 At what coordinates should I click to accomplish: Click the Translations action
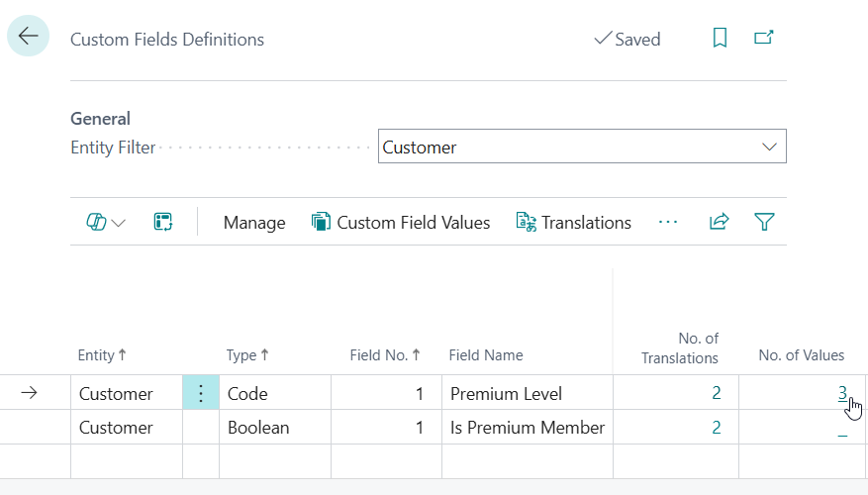point(574,223)
